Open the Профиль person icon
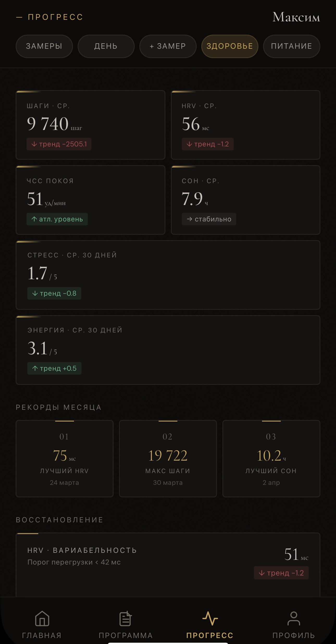 (294, 618)
